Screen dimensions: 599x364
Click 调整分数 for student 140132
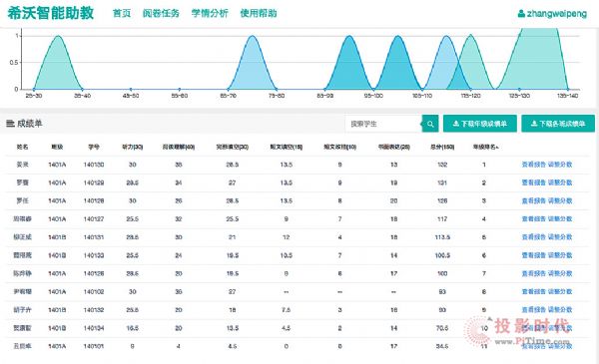pos(560,310)
